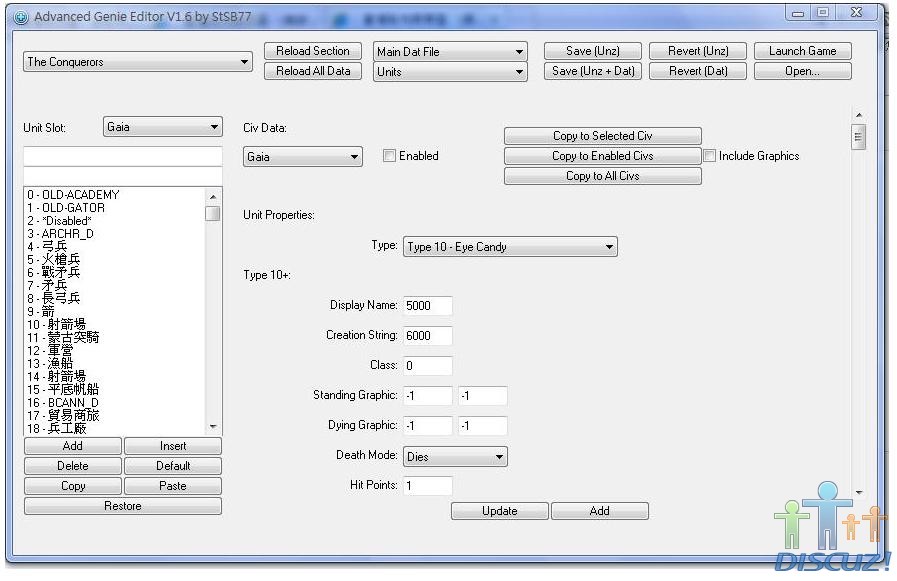Click the Launch Game button
897x581 pixels.
803,51
